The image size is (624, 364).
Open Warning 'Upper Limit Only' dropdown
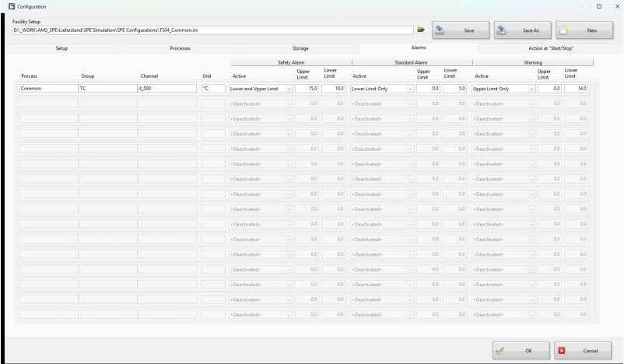point(532,89)
